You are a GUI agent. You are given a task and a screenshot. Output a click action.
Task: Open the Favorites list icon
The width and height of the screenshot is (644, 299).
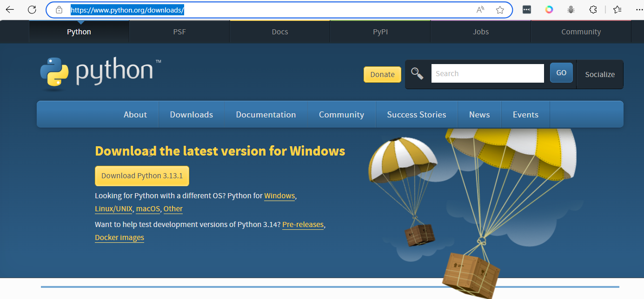(617, 10)
